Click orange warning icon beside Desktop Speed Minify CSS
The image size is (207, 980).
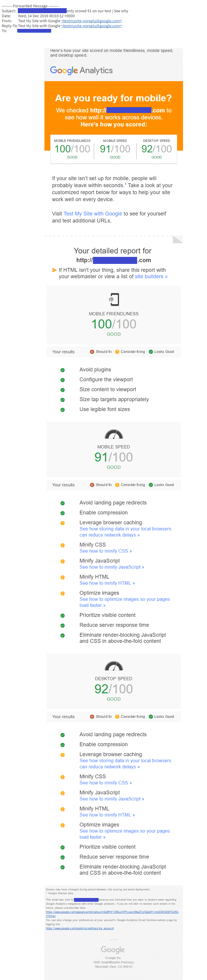(x=63, y=777)
